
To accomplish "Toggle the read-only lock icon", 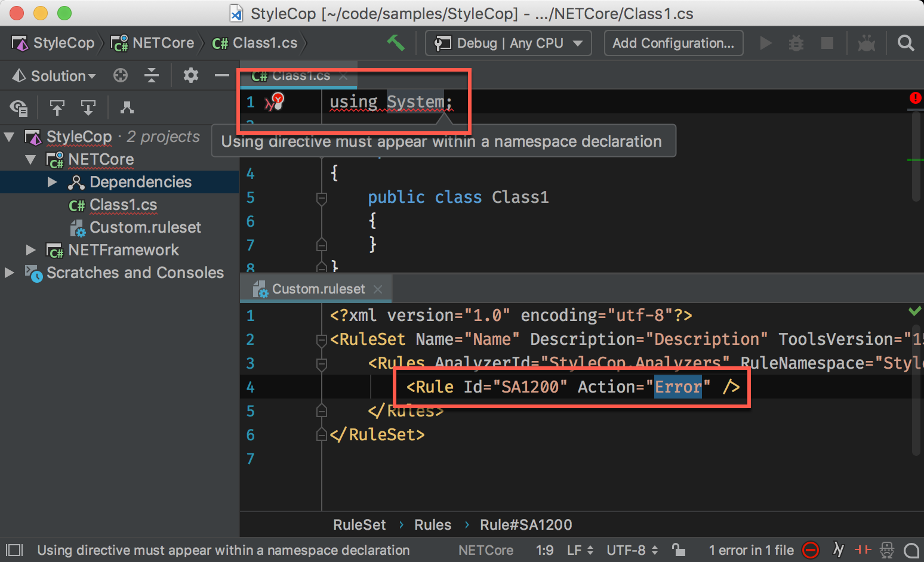I will click(x=678, y=549).
